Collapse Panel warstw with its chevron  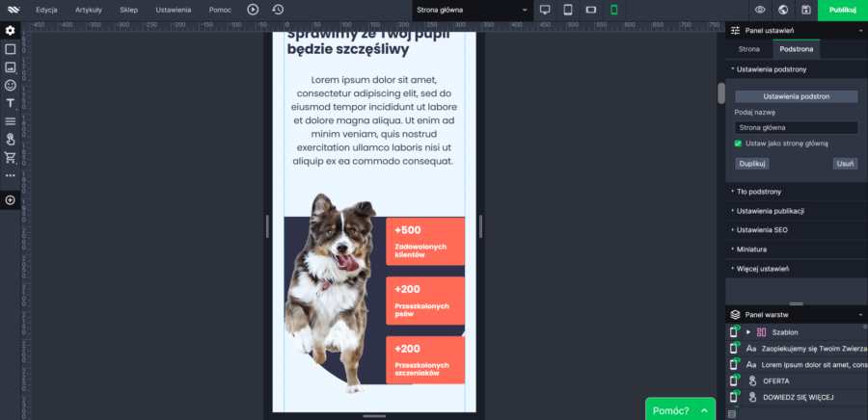(861, 315)
